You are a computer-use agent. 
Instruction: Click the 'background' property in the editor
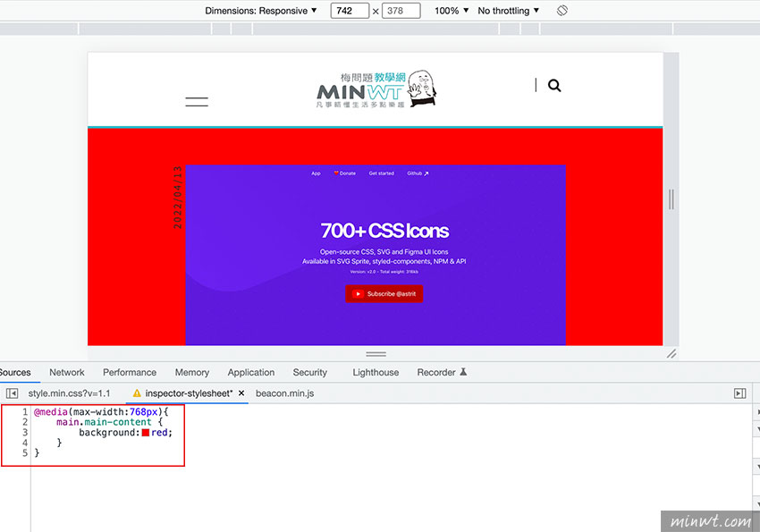click(x=109, y=432)
